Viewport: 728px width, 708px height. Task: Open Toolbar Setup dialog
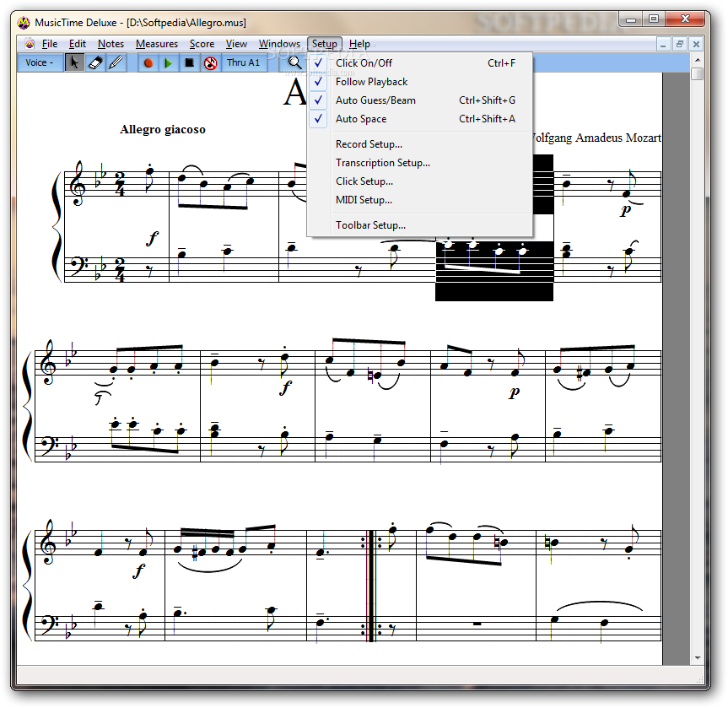[420, 224]
